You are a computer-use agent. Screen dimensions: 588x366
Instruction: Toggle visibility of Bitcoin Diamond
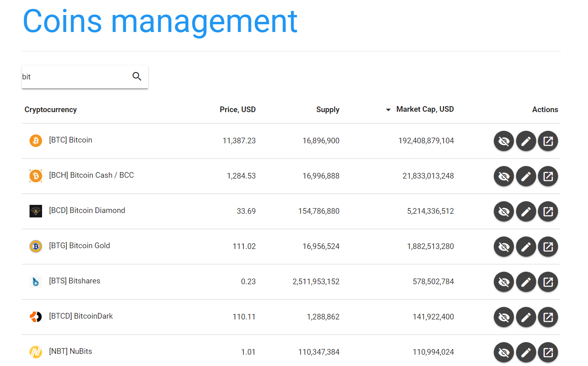pos(504,211)
